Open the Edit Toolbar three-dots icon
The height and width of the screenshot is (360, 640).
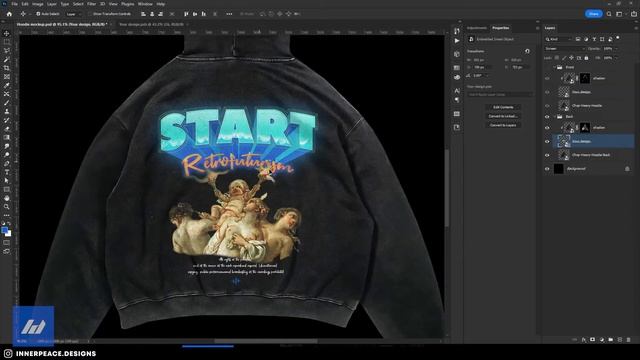tap(7, 215)
